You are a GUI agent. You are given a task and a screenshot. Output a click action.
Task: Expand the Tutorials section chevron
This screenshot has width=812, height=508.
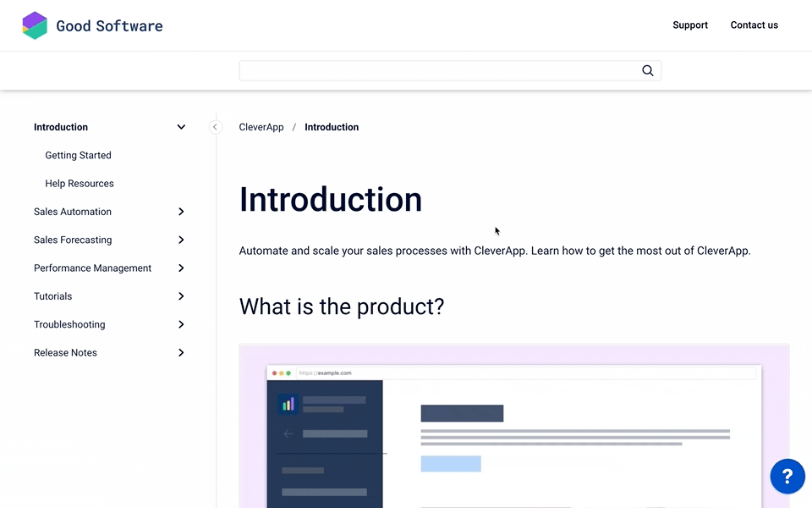point(181,296)
